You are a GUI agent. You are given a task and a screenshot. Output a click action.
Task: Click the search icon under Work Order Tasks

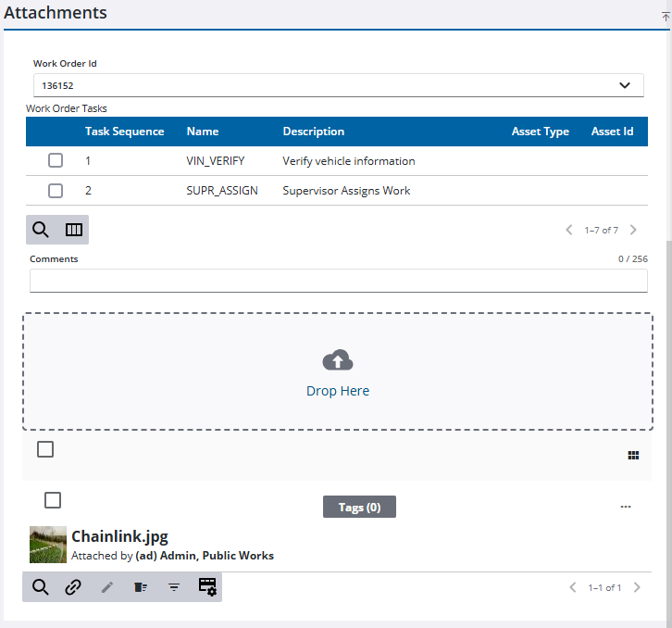tap(41, 230)
